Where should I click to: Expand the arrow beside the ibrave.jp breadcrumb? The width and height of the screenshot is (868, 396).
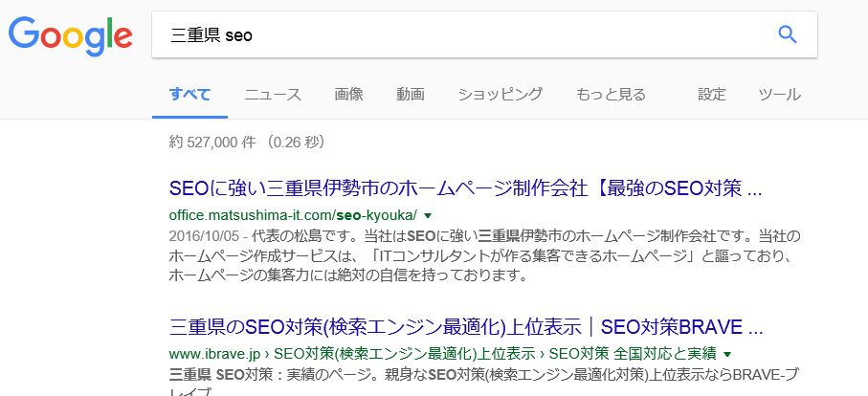727,353
